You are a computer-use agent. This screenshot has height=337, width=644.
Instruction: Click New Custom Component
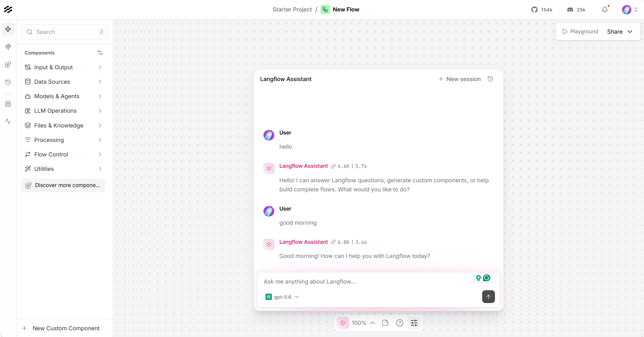(61, 328)
